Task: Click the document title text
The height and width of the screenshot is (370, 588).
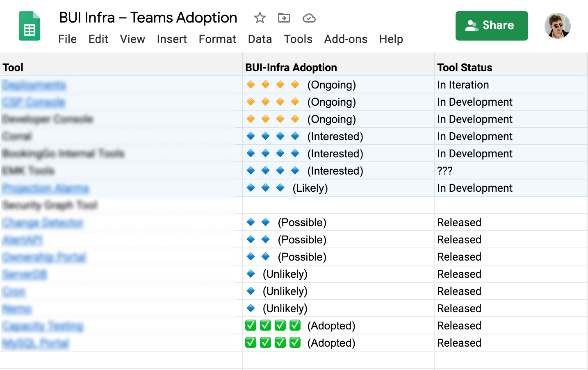Action: tap(148, 18)
